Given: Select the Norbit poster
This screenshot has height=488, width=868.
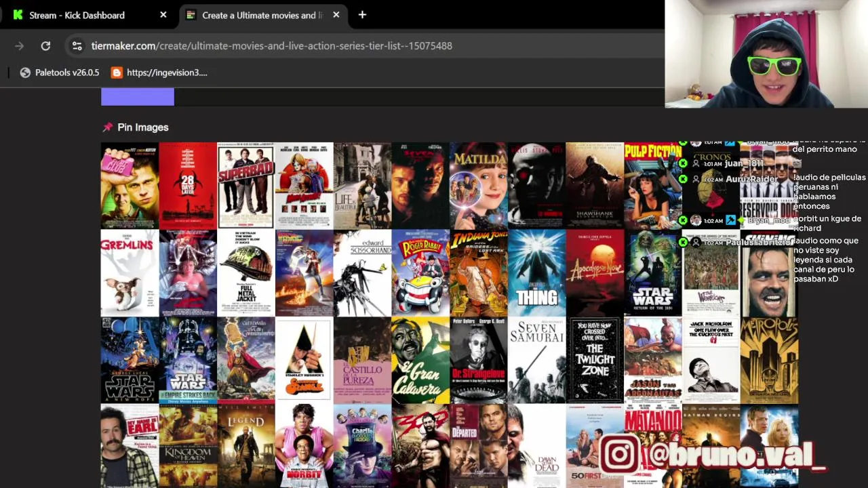Looking at the screenshot, I should (304, 446).
